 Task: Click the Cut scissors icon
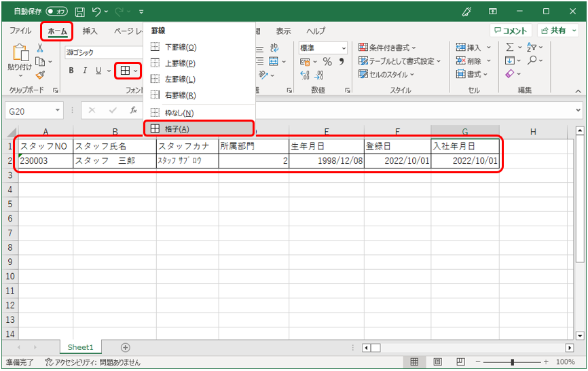40,48
